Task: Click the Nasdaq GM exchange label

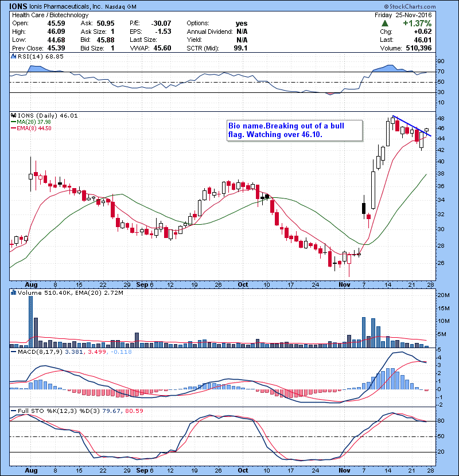Action: [120, 6]
